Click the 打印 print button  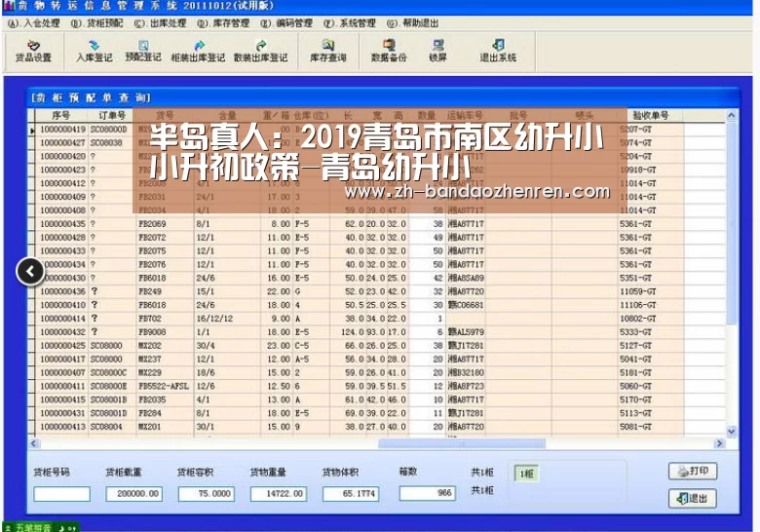point(693,471)
